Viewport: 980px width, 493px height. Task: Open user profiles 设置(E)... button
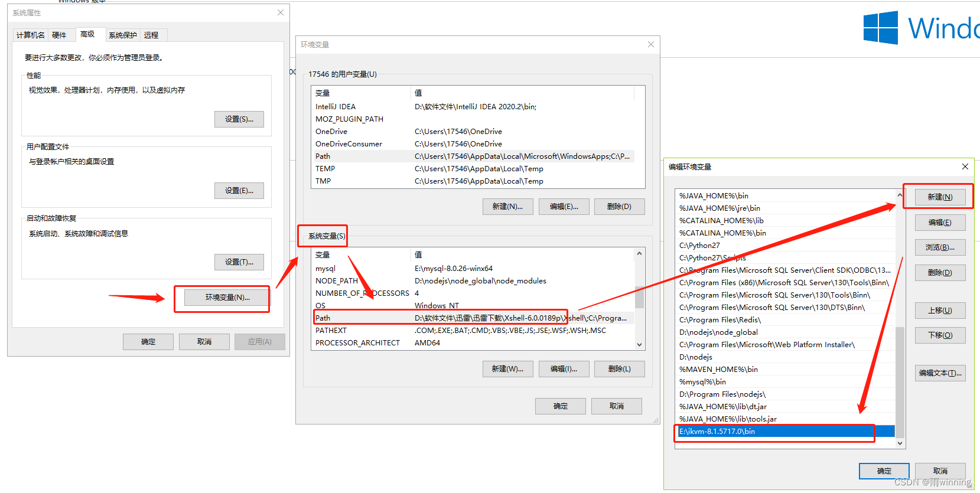[x=239, y=191]
